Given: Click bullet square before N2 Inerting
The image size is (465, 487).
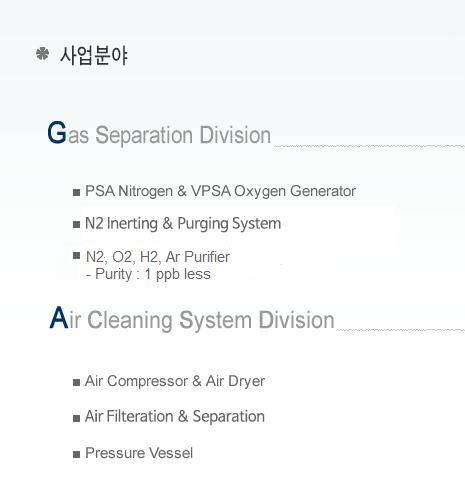Looking at the screenshot, I should (x=76, y=225).
